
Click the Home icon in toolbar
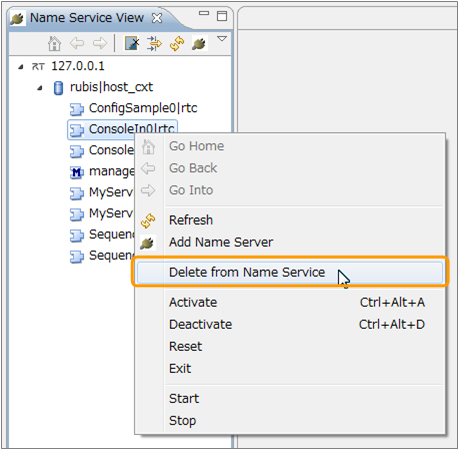54,43
